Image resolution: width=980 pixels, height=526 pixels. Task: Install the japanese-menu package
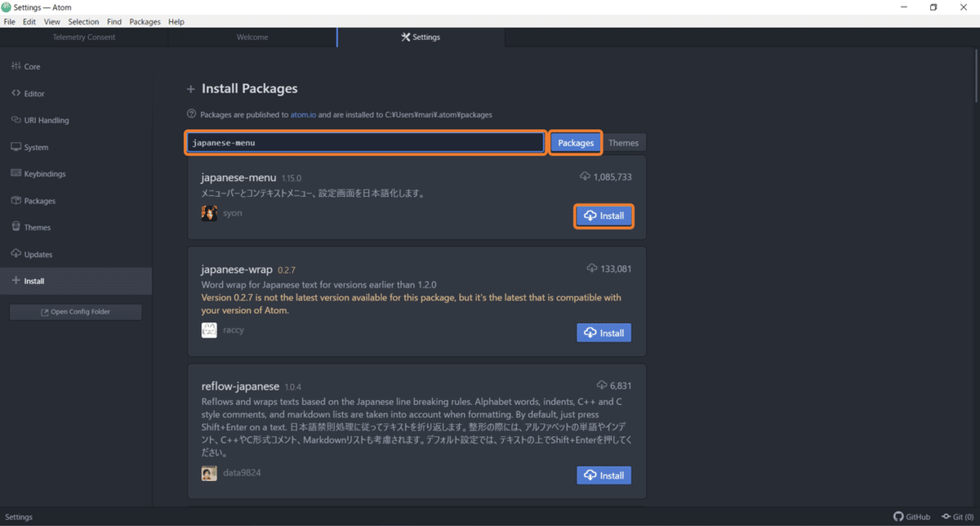coord(604,216)
